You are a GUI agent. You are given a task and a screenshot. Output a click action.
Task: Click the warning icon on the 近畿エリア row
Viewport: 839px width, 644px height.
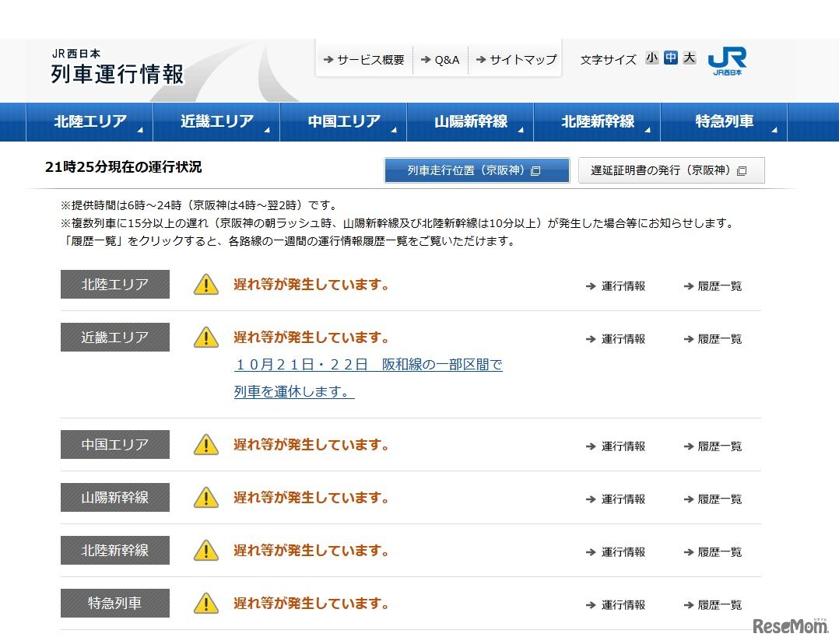point(205,338)
